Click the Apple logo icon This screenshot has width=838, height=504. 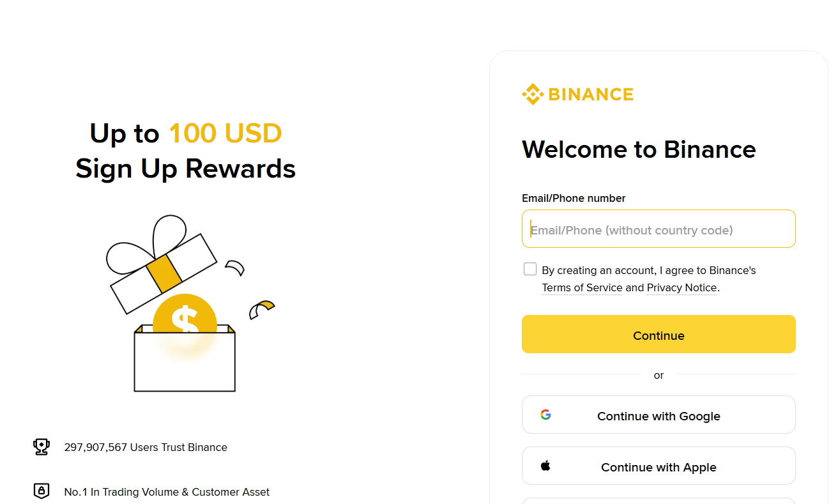544,466
